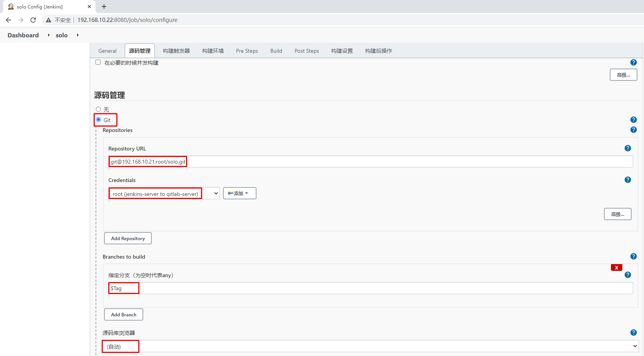
Task: Click the Repository URL label
Action: 127,149
